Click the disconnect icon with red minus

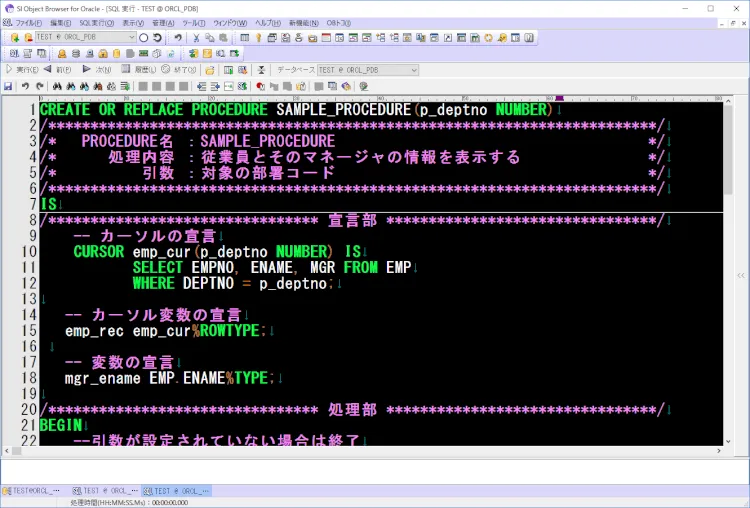pos(28,37)
